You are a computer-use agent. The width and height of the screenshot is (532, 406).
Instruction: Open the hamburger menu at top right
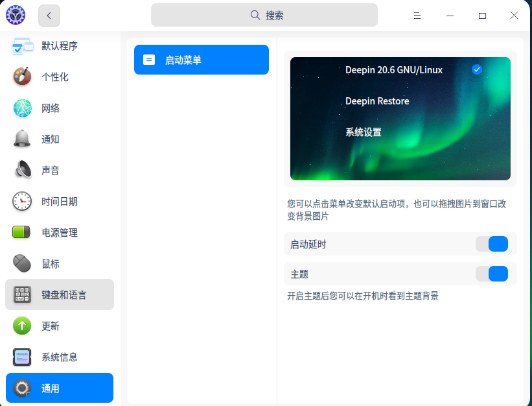[x=417, y=15]
